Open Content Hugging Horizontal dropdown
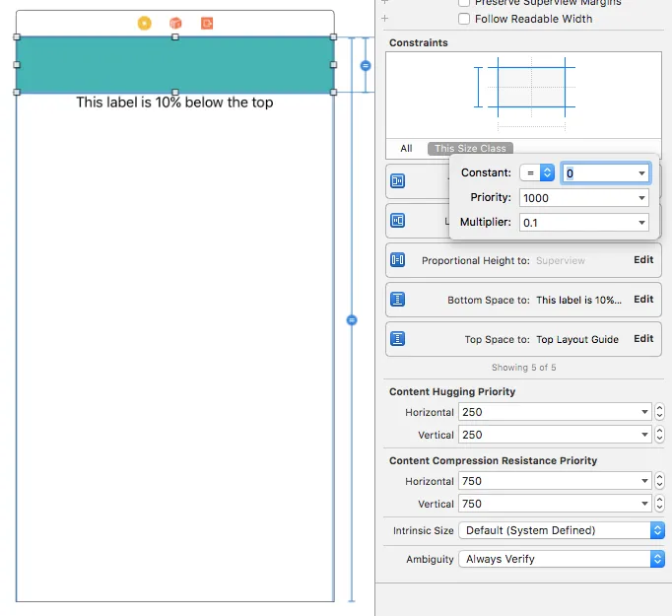 click(644, 412)
